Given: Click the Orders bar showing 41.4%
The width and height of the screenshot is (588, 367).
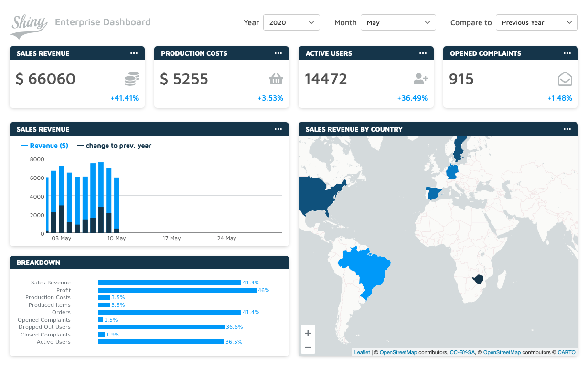Looking at the screenshot, I should [169, 312].
